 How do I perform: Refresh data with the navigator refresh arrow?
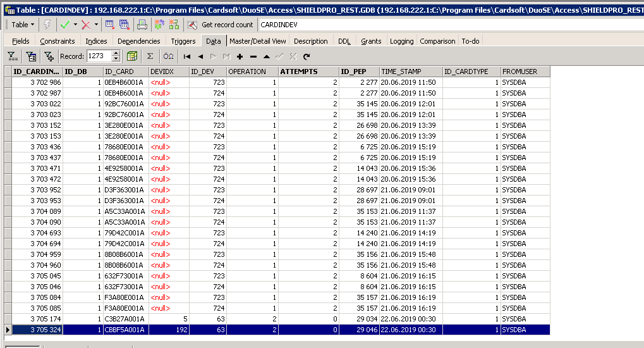pyautogui.click(x=306, y=56)
